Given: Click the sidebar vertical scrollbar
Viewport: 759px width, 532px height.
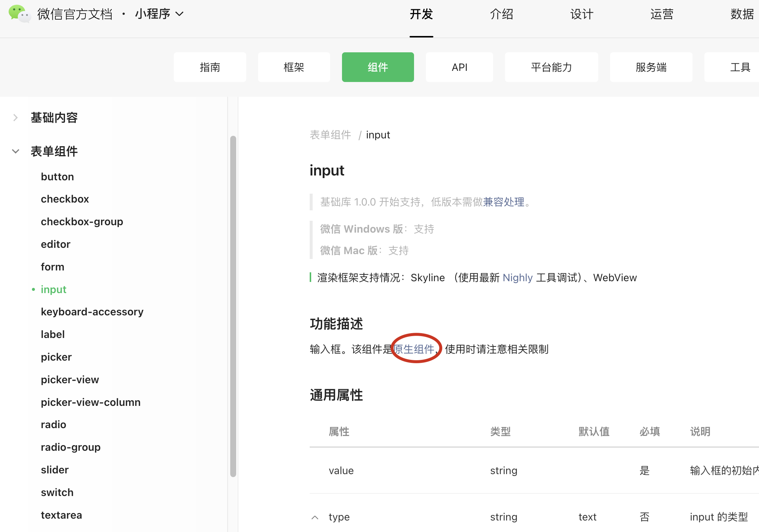Looking at the screenshot, I should [233, 306].
